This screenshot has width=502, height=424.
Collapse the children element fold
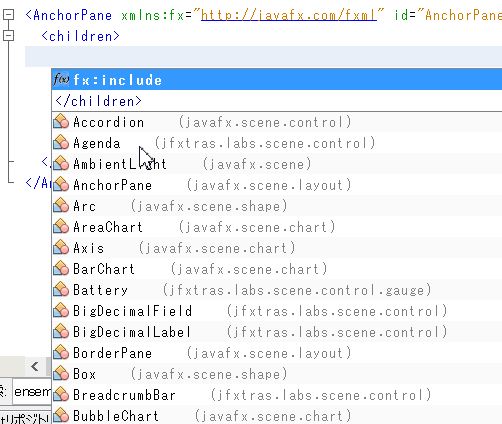tap(8, 36)
